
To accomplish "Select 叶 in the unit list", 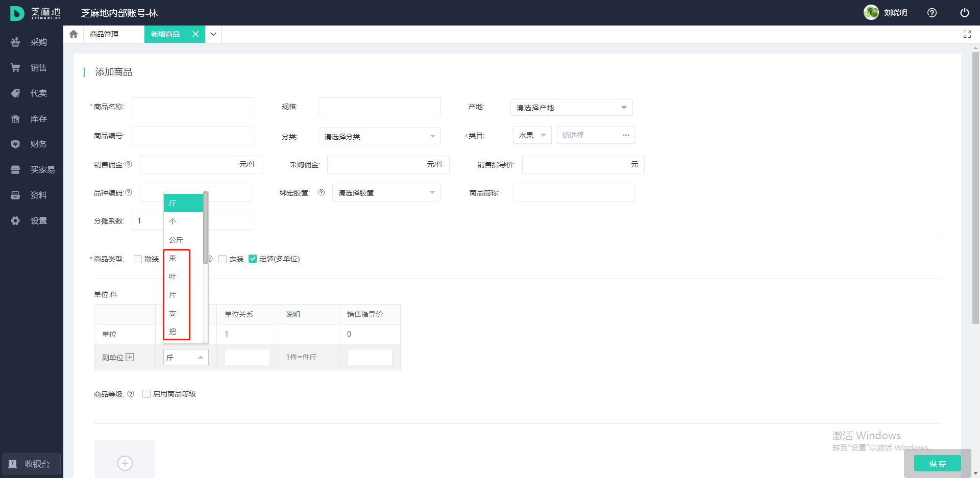I will coord(183,276).
